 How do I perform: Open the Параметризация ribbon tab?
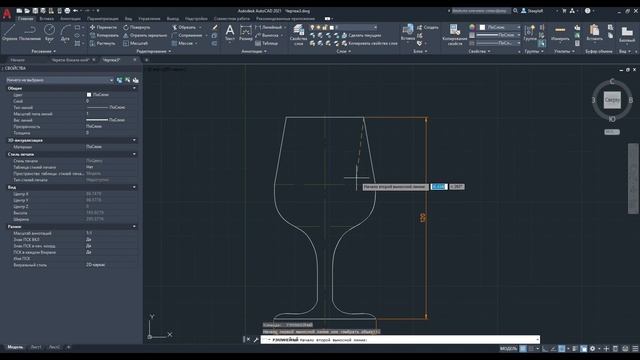pyautogui.click(x=102, y=19)
